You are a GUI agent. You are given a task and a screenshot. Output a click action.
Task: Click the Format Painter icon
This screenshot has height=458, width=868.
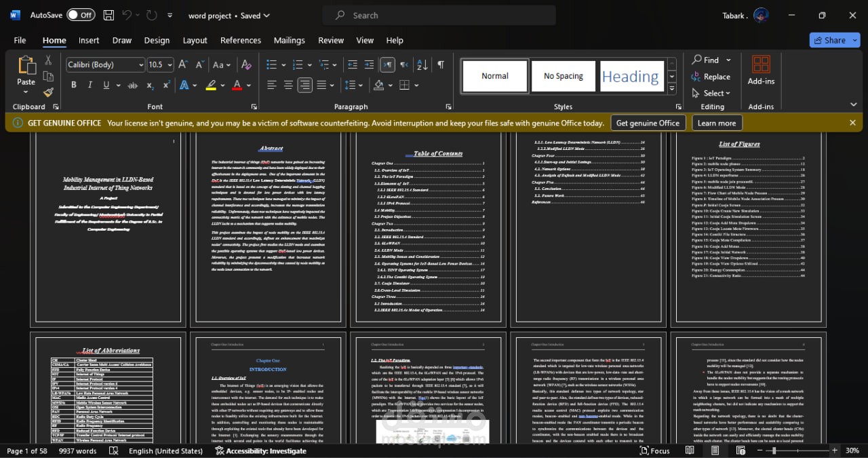(x=48, y=94)
